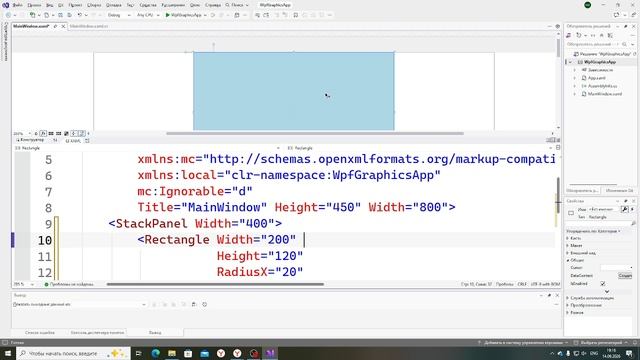640x360 pixels.
Task: Click the Undo arrow in toolbar
Action: [80, 15]
